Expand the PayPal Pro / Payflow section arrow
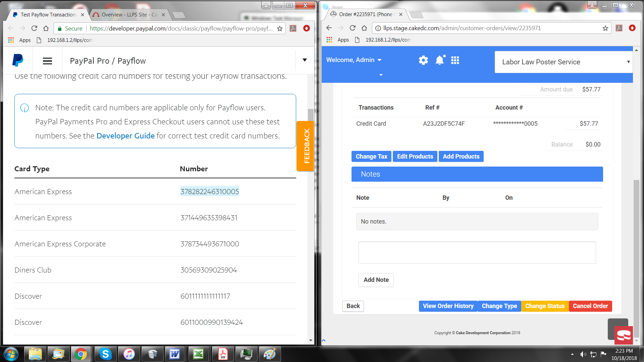This screenshot has height=362, width=644. (305, 60)
